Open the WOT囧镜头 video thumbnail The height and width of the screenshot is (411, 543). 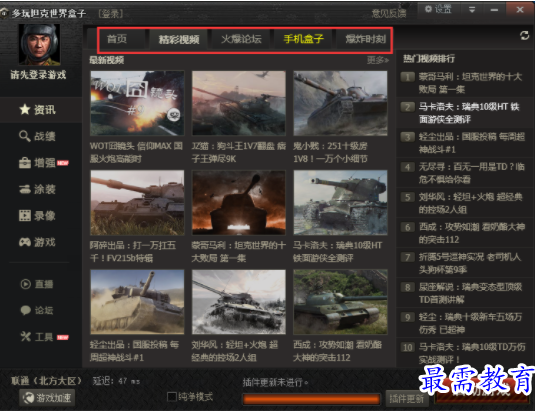click(137, 103)
